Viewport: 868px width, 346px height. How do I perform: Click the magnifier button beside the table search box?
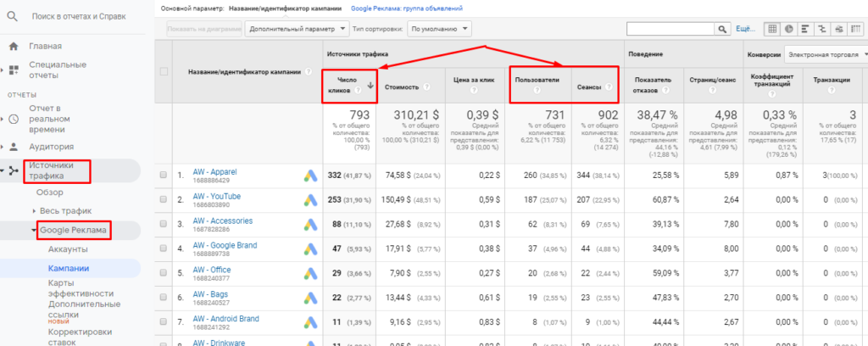tap(722, 29)
